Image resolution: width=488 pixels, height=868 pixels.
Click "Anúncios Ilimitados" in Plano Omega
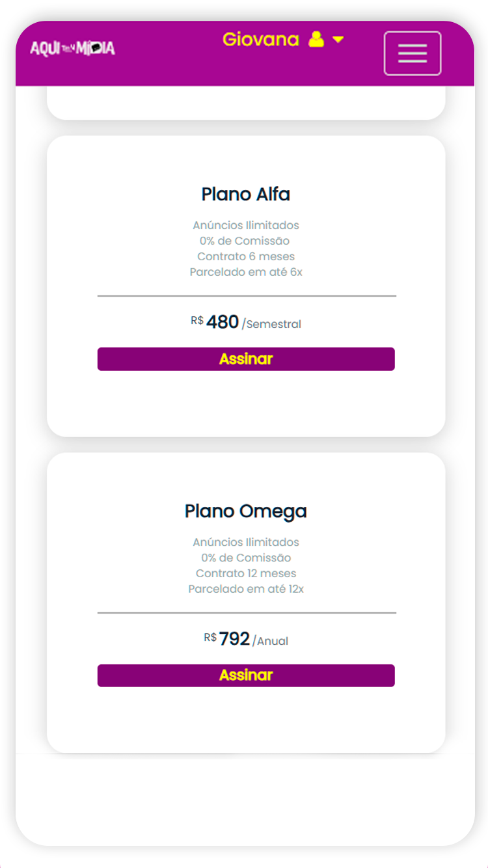pyautogui.click(x=246, y=542)
